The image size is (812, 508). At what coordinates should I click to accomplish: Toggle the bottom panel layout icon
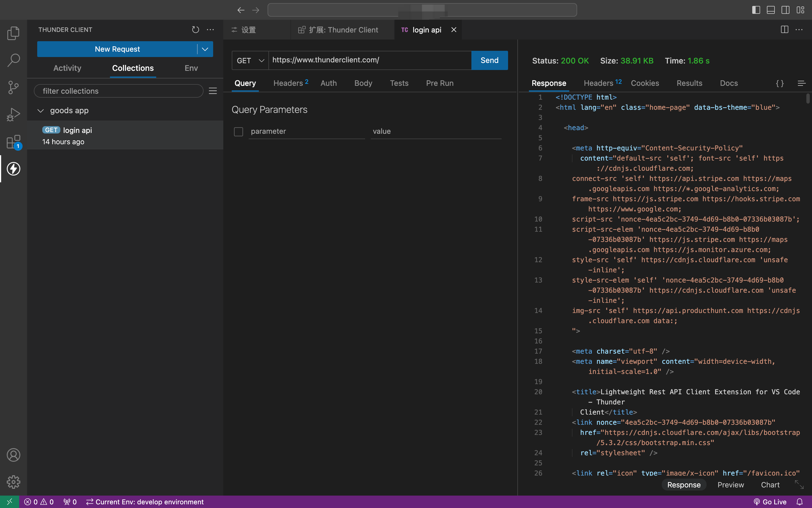(771, 10)
